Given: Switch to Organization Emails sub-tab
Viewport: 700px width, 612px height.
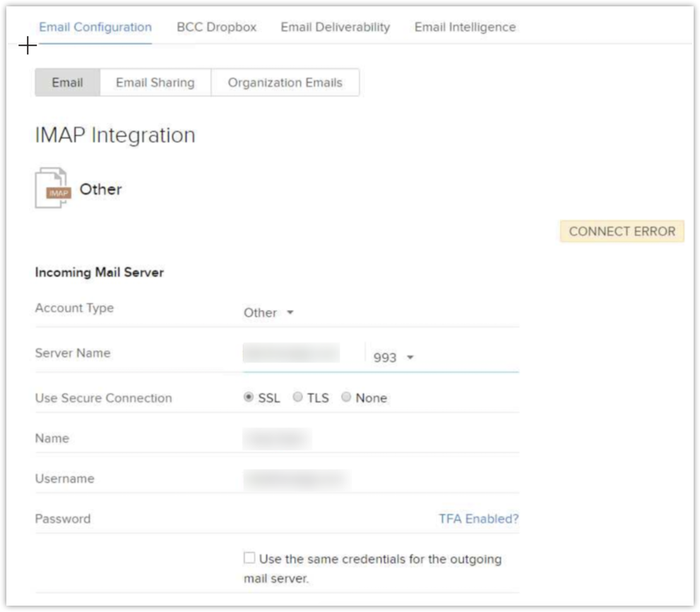Looking at the screenshot, I should (x=285, y=83).
